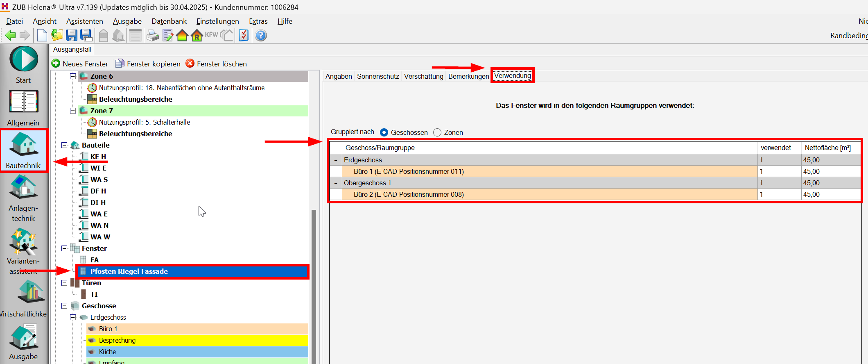Select the Besprechung room in tree
The width and height of the screenshot is (868, 364).
point(197,340)
